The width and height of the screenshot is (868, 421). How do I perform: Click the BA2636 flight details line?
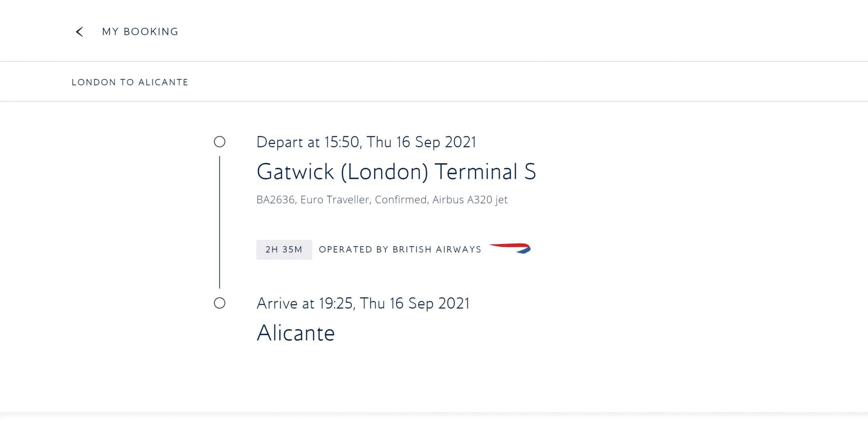point(382,200)
